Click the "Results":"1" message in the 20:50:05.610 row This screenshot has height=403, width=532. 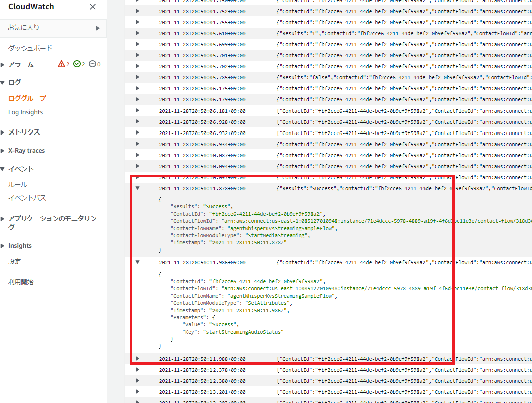pyautogui.click(x=404, y=33)
